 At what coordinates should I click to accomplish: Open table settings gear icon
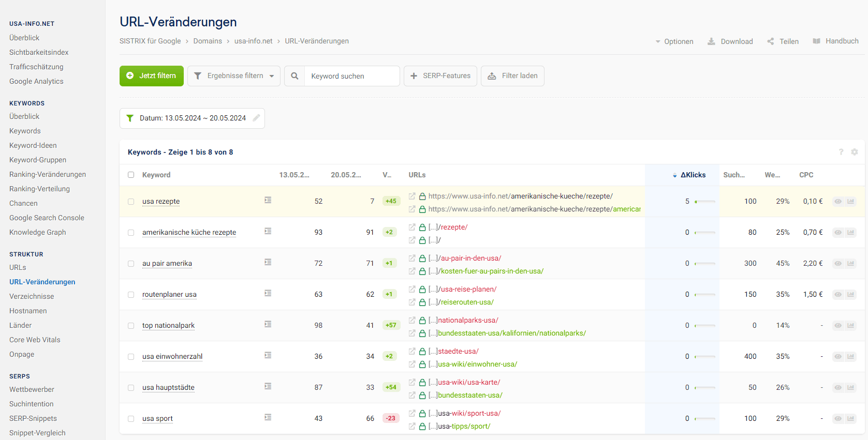tap(855, 152)
